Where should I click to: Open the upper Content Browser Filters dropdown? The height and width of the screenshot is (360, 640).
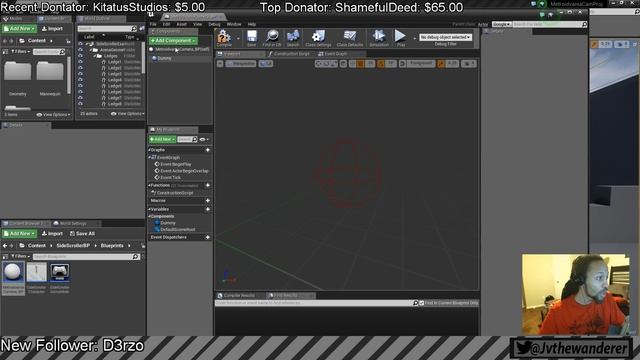point(20,52)
